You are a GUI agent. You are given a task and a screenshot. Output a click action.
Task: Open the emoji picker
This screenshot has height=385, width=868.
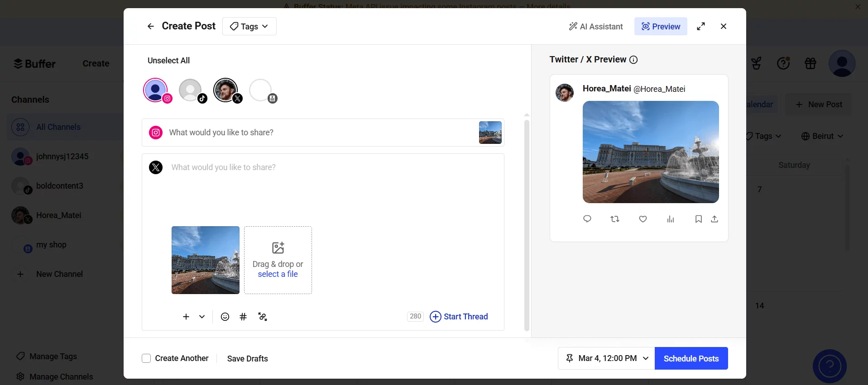[225, 317]
